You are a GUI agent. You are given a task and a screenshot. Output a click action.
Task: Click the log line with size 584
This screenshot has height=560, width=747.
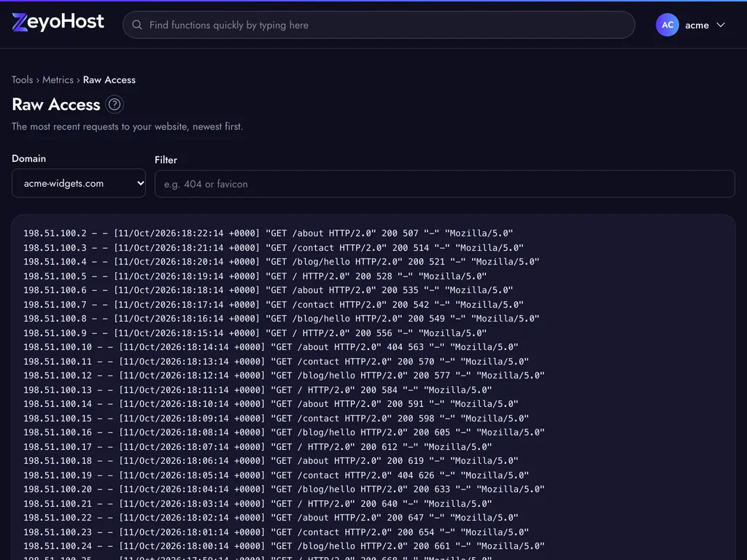click(x=258, y=390)
